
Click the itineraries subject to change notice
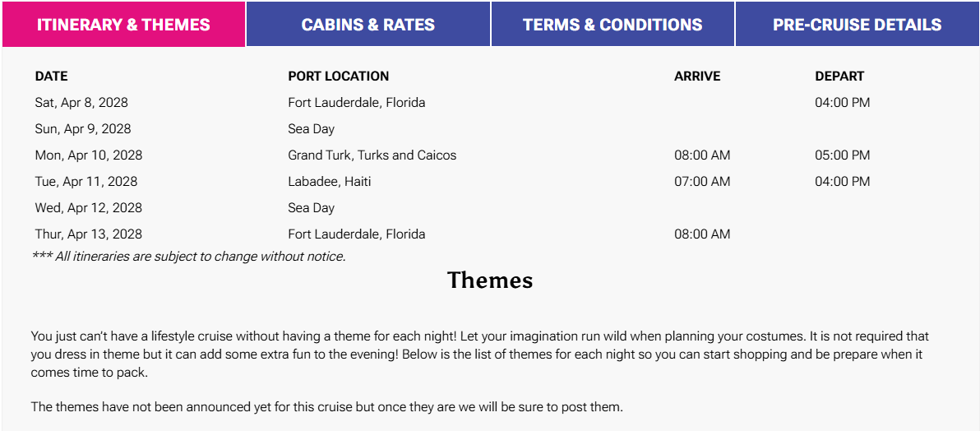point(188,257)
